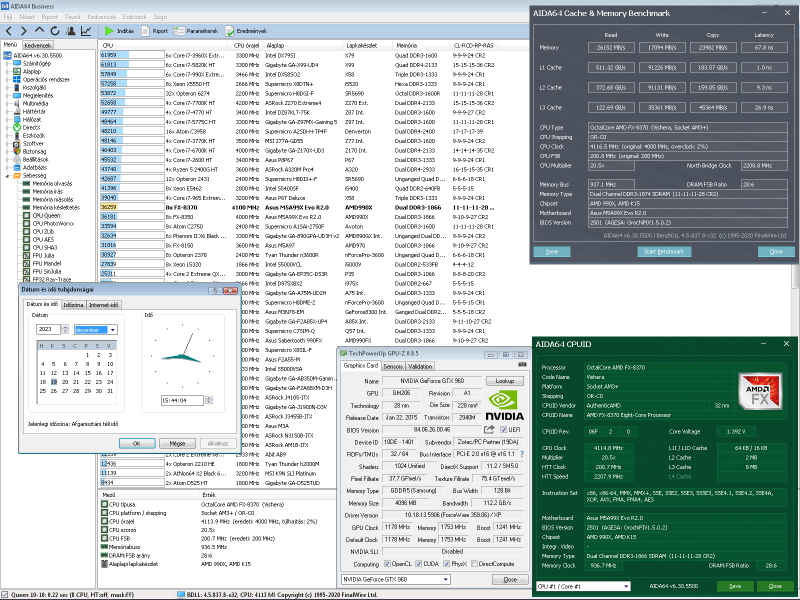Expand the Számítógép tree node
Screen dimensions: 800x600
[7, 64]
